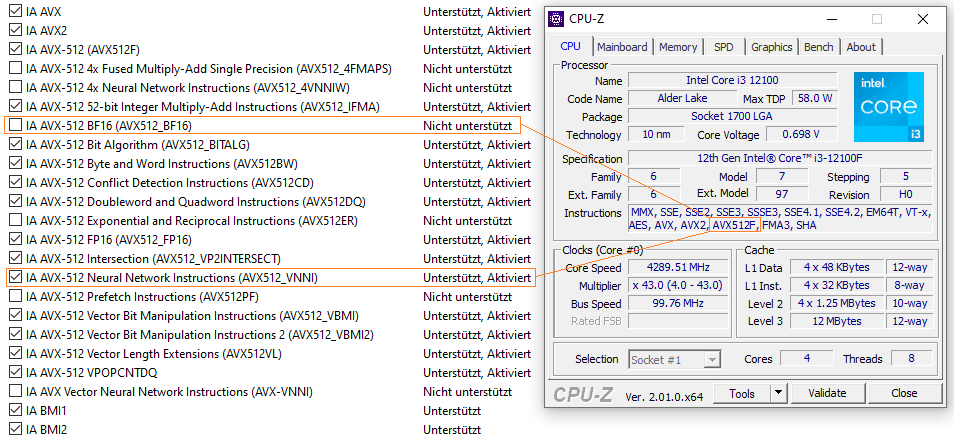Toggle the AVX512CD checkbox
This screenshot has width=954, height=439.
click(x=16, y=182)
